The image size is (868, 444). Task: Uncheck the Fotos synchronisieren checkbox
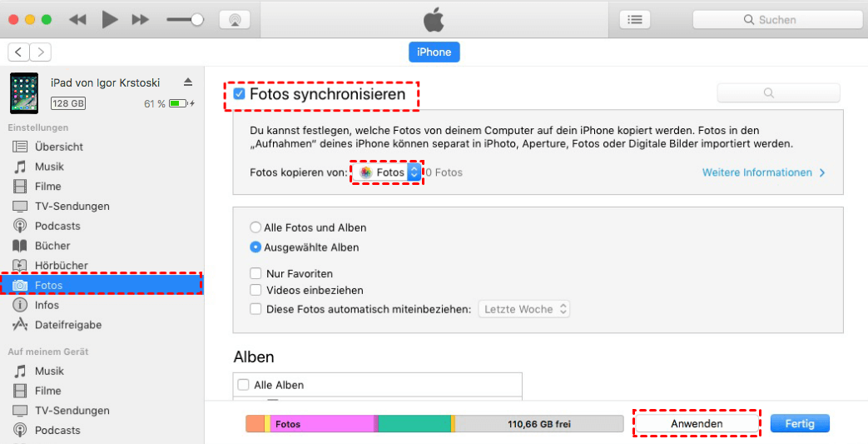pos(240,95)
